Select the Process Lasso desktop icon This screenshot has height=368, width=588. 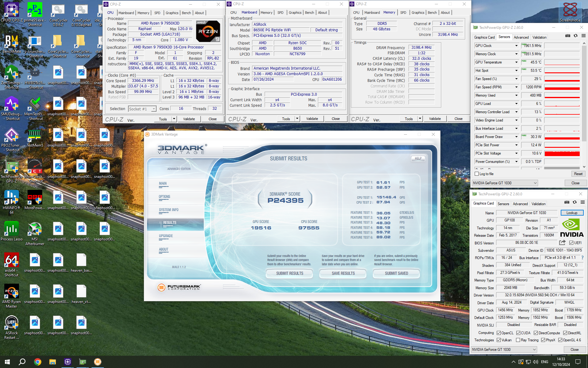click(x=12, y=231)
